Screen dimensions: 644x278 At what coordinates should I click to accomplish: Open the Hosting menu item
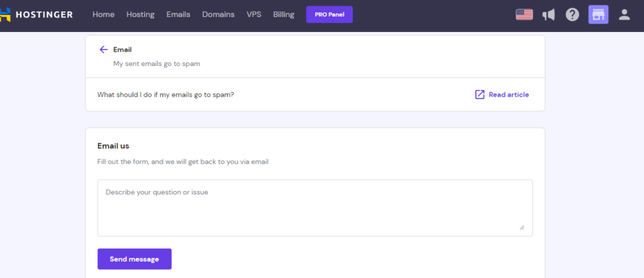click(x=140, y=14)
